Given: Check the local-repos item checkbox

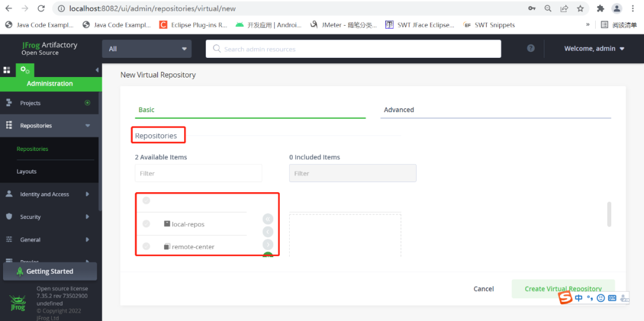Looking at the screenshot, I should [146, 224].
